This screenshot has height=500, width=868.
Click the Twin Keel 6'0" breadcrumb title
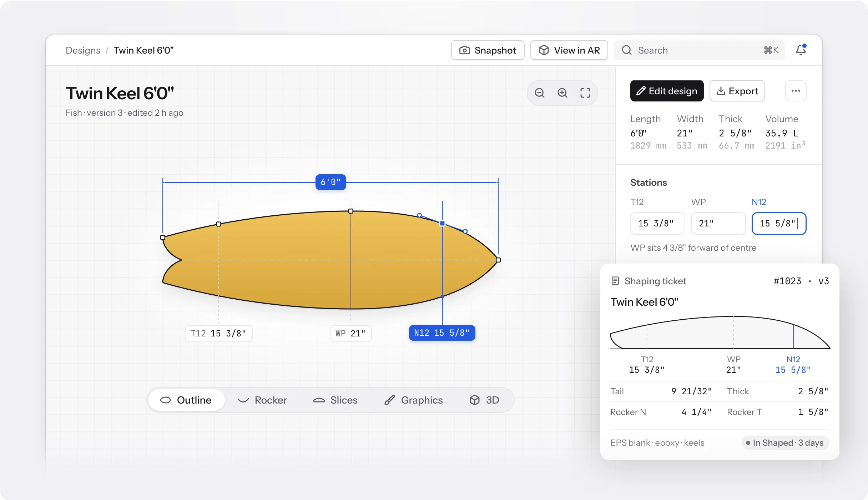[143, 50]
